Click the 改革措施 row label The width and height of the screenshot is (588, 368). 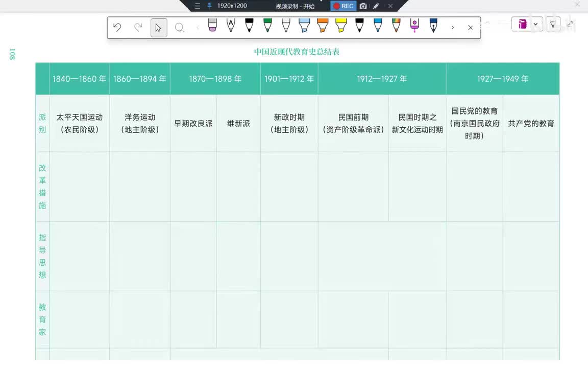(x=42, y=187)
